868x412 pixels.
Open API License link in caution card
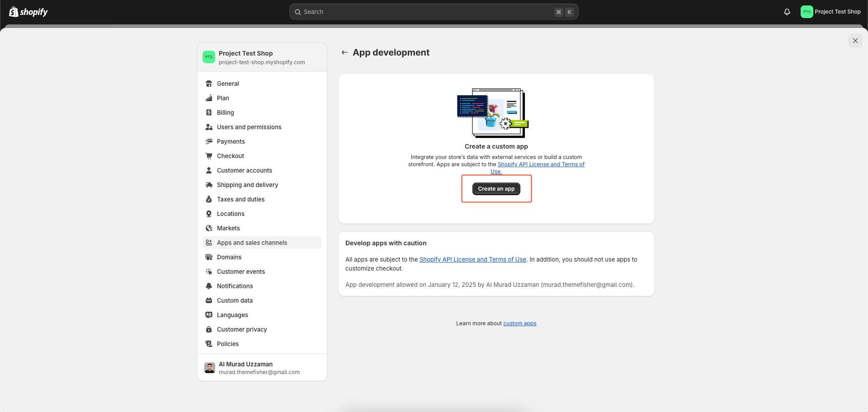pyautogui.click(x=472, y=259)
